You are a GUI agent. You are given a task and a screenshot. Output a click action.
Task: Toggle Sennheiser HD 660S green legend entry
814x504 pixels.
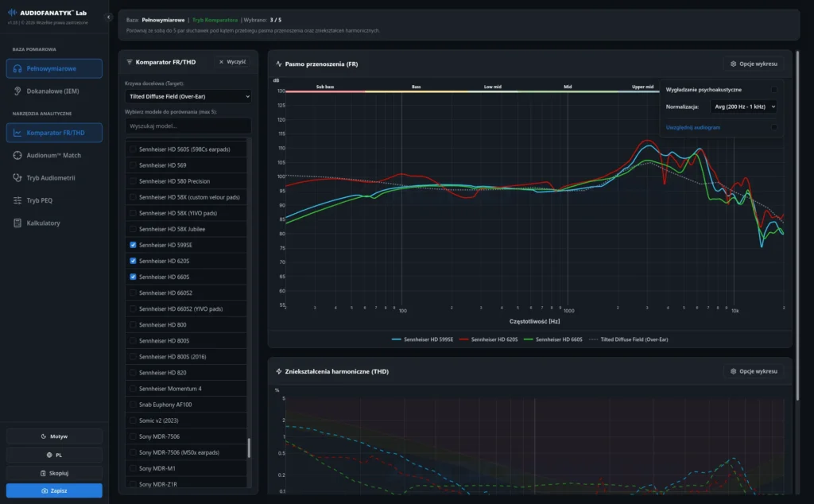click(553, 339)
